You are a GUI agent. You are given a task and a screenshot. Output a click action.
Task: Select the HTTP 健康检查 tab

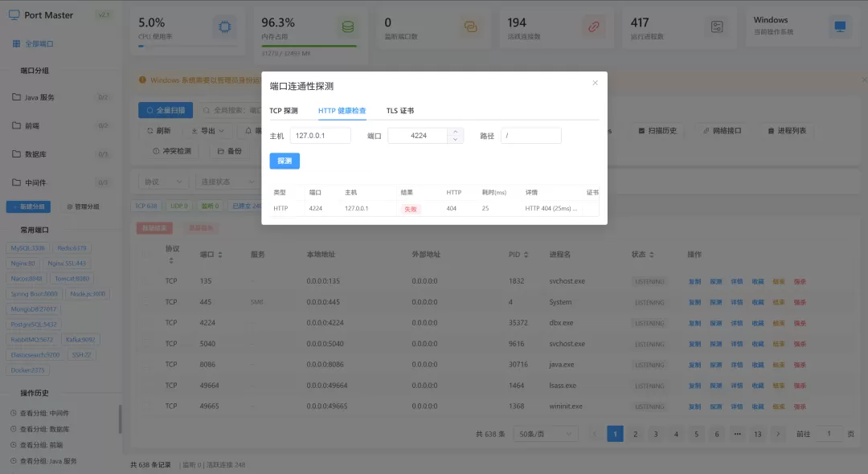(x=342, y=111)
